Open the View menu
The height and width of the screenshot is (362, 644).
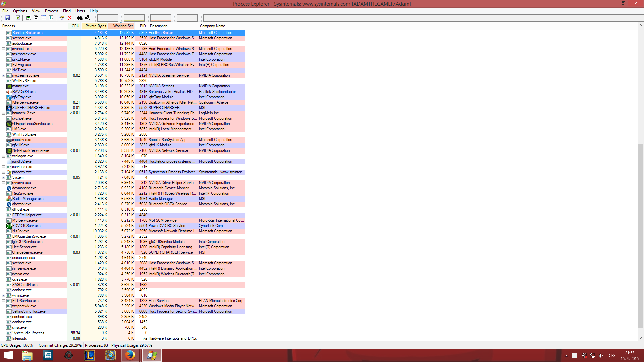tap(36, 11)
